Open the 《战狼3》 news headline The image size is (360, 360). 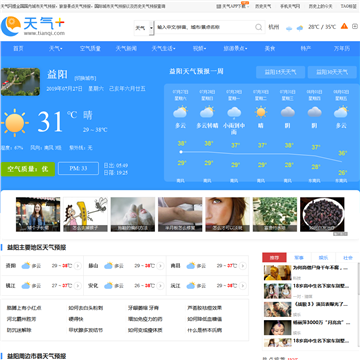click(321, 304)
